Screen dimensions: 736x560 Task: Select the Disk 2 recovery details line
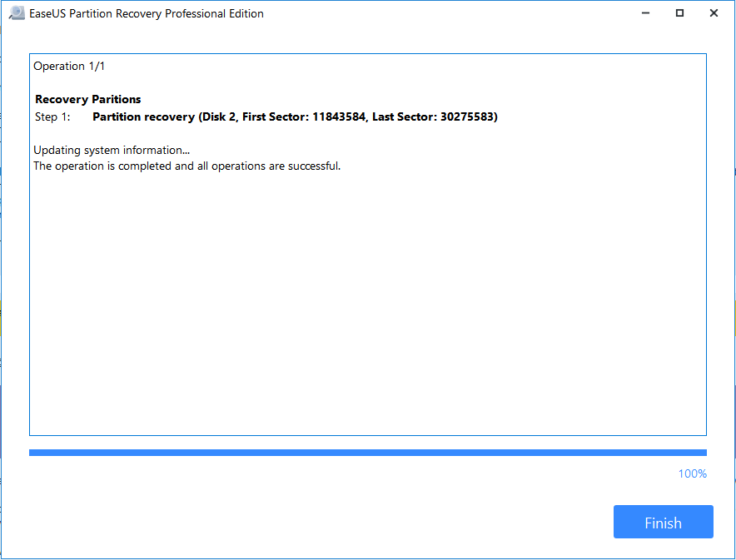click(x=294, y=116)
